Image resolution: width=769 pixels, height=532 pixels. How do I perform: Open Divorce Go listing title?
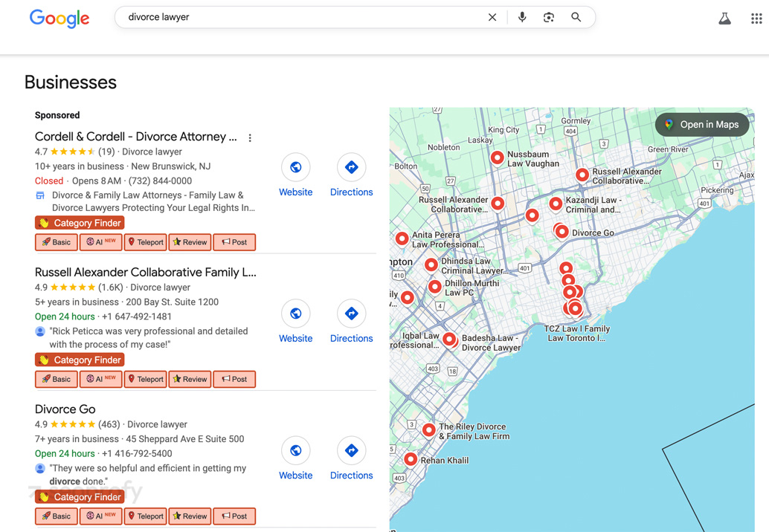click(65, 409)
